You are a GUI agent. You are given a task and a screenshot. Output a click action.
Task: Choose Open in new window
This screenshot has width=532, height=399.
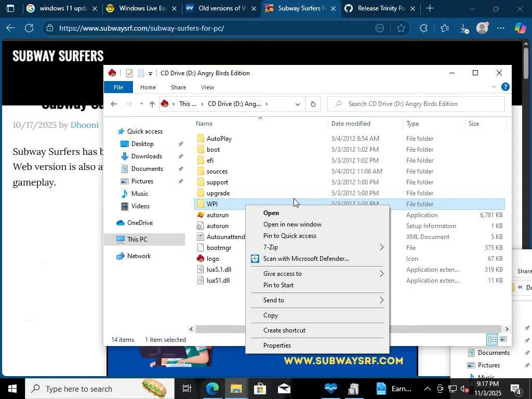pyautogui.click(x=317, y=224)
